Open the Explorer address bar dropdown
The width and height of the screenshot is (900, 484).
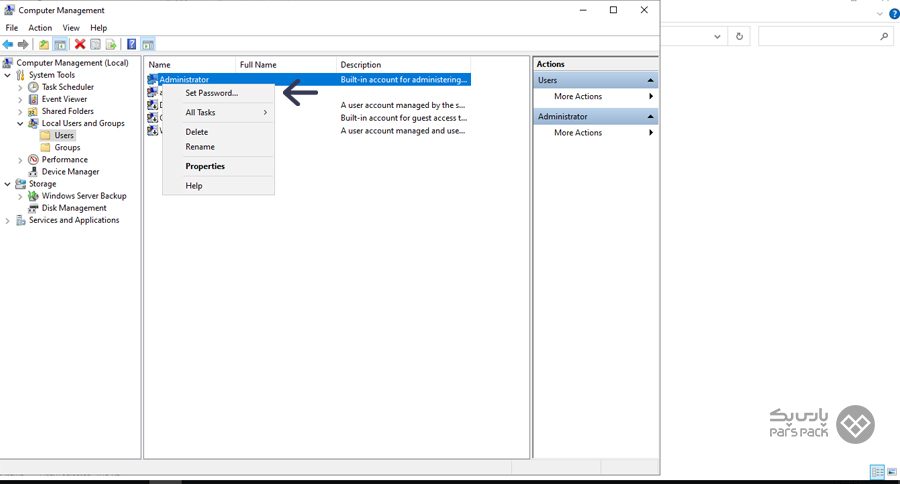click(x=717, y=36)
